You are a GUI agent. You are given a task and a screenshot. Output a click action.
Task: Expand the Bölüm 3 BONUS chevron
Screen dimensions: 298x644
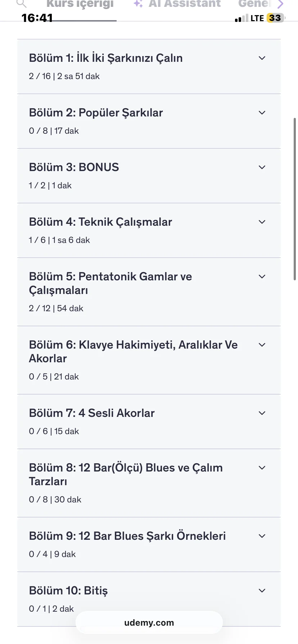click(262, 167)
